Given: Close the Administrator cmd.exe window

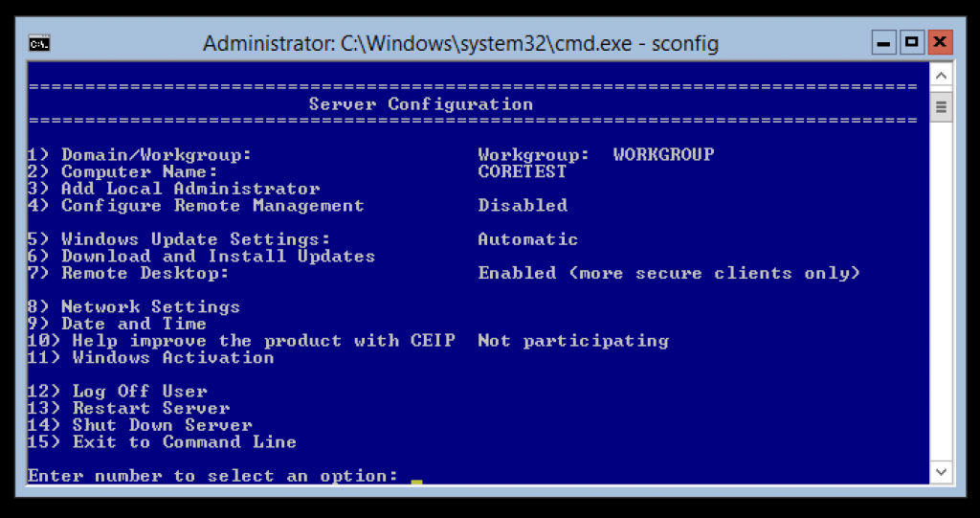Looking at the screenshot, I should click(940, 42).
